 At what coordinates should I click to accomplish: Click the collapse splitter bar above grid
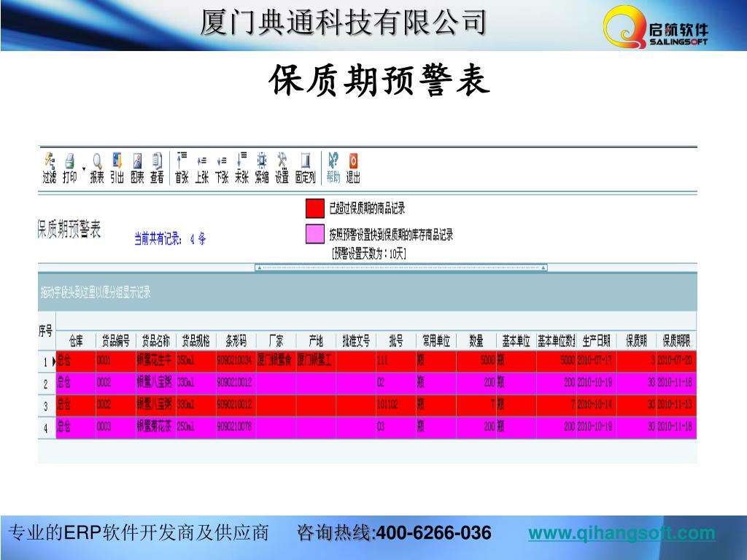401,268
